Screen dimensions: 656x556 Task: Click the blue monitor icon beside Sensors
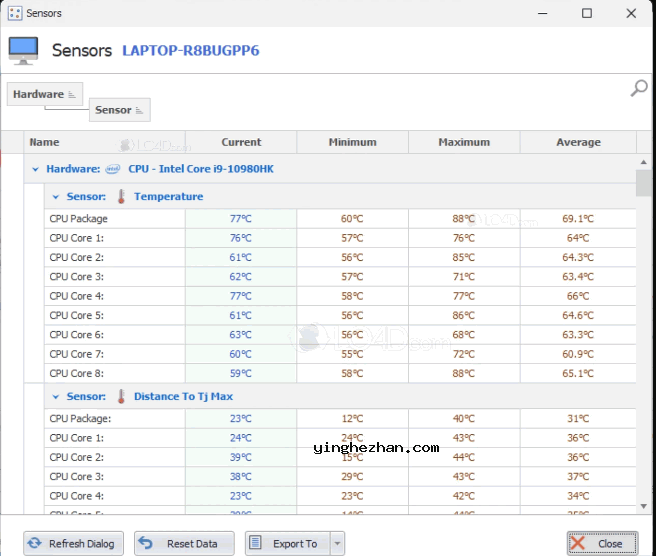(23, 51)
